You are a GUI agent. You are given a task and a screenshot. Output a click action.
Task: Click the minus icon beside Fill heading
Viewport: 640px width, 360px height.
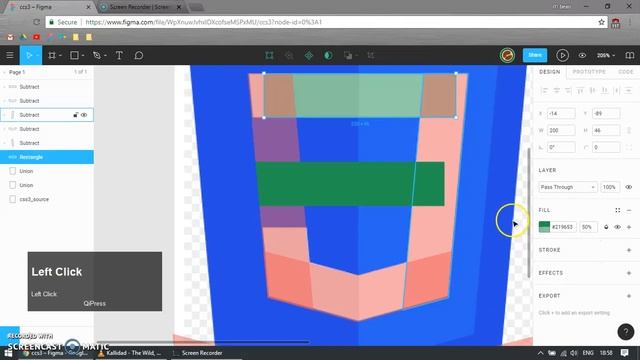coord(629,210)
